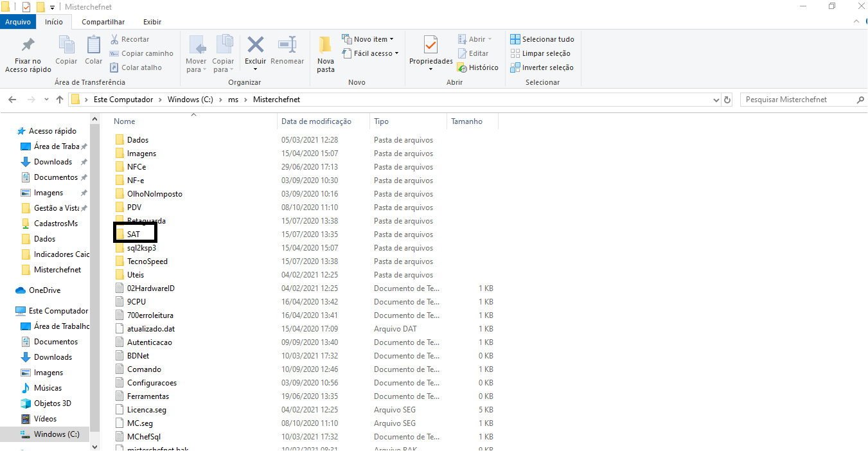Click the Copiar ribbon icon
868x451 pixels.
click(x=66, y=45)
